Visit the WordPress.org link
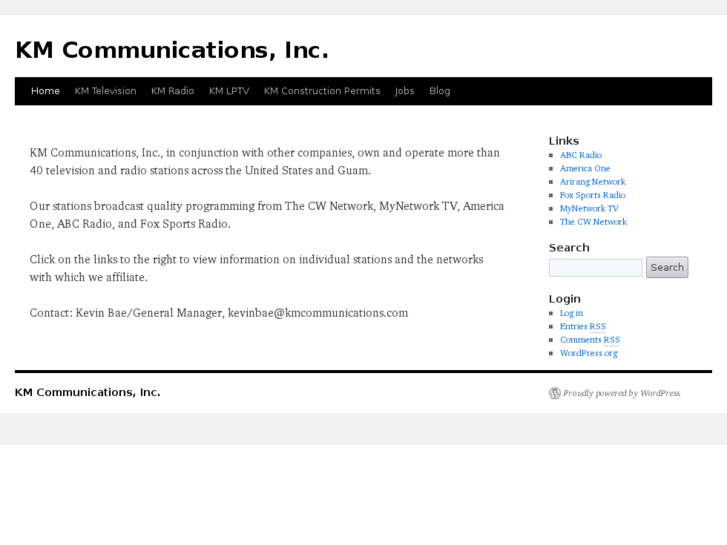Screen dimensions: 727x545 588,353
